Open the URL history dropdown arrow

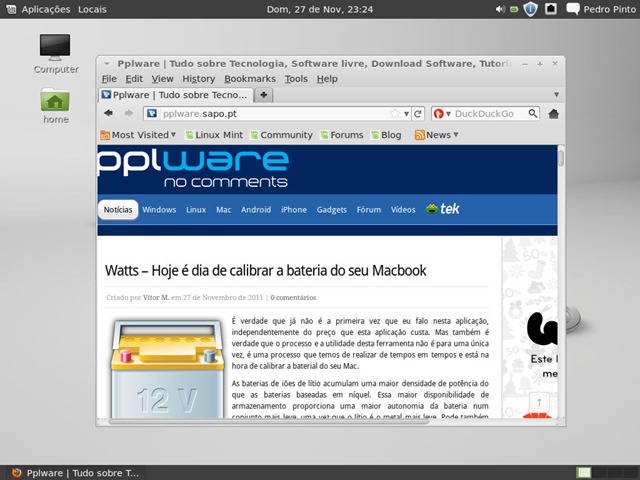(407, 114)
